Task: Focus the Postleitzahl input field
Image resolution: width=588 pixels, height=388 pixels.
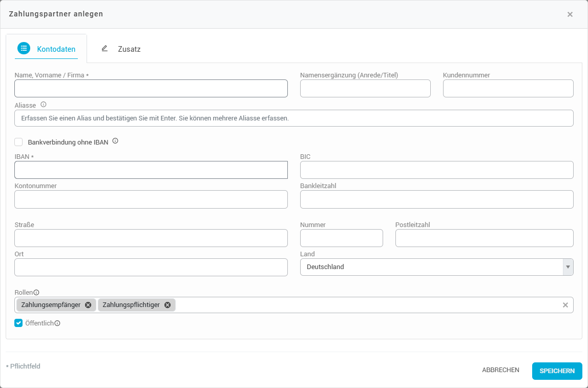Action: coord(484,238)
